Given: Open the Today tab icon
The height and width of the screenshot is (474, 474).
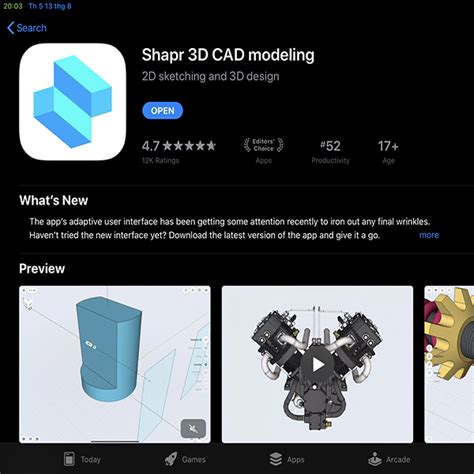Looking at the screenshot, I should pos(69,459).
